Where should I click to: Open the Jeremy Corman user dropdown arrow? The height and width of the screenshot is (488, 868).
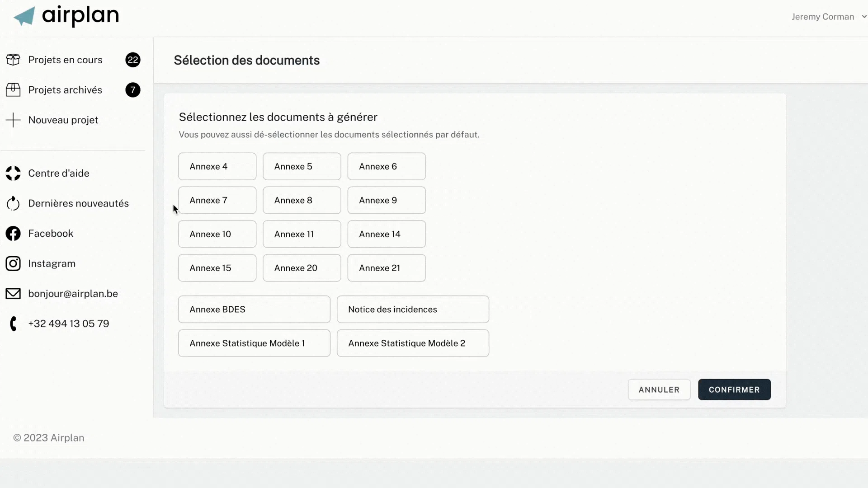864,17
